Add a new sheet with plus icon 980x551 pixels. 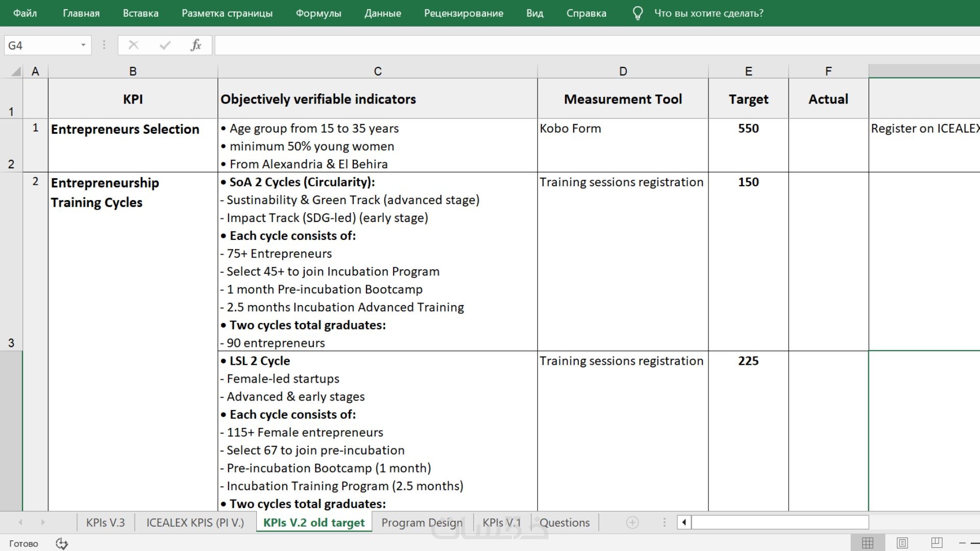pyautogui.click(x=632, y=522)
